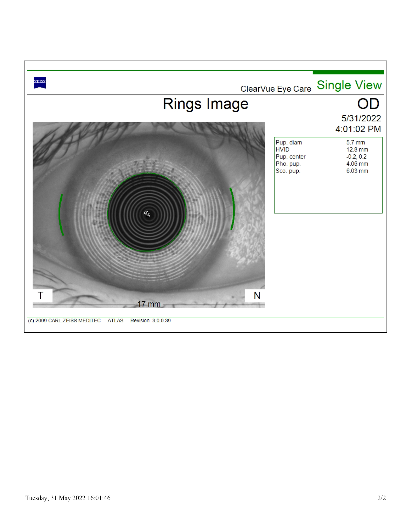Screen dimensions: 411x532
Task: Click the '17 mm' scale label
Action: click(149, 304)
